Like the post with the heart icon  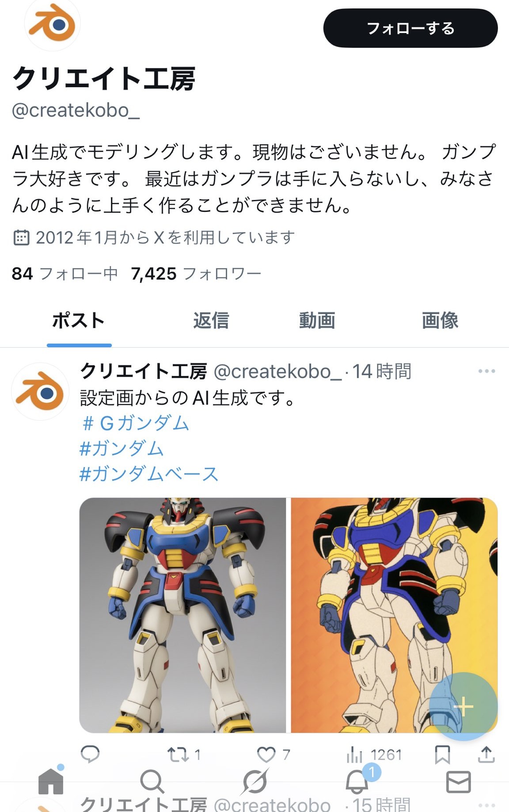coord(266,755)
